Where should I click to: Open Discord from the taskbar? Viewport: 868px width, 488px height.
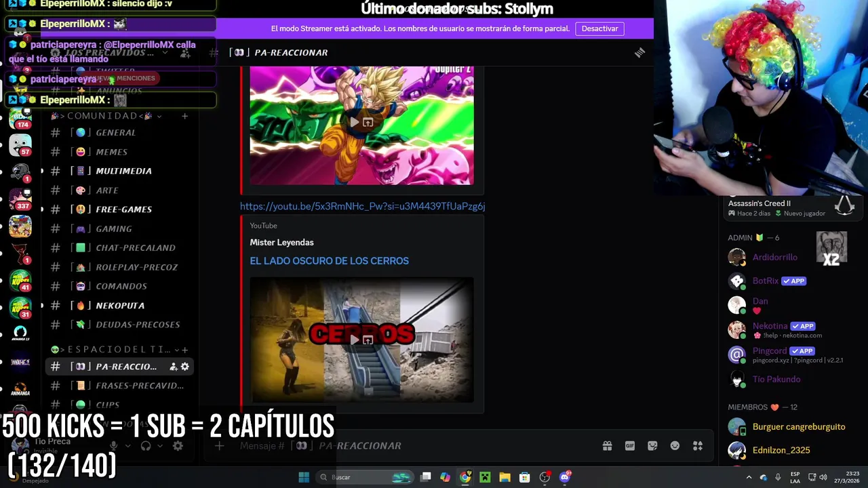(x=565, y=477)
